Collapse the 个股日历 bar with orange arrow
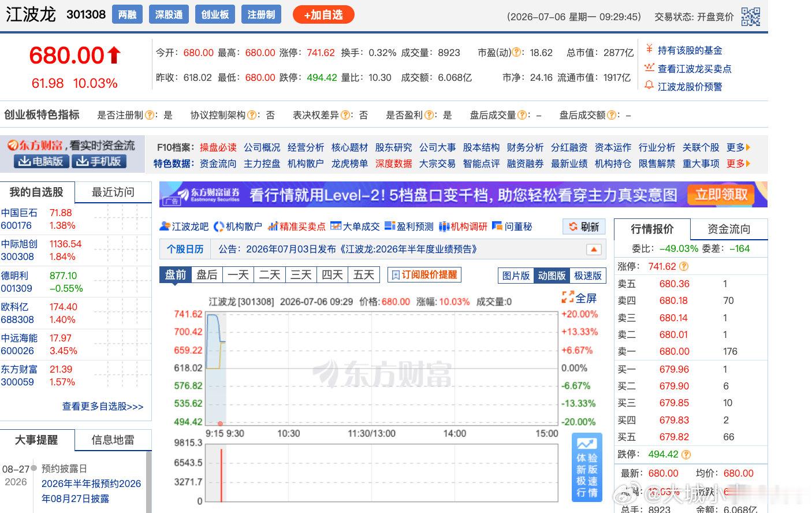Viewport: 812px width, 513px height. coord(593,250)
